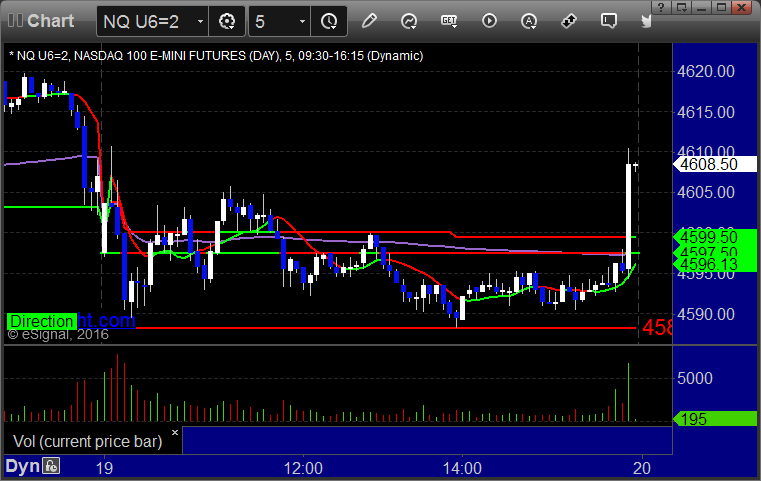The image size is (761, 481).
Task: Click the green 4599.50 price marker
Action: tap(714, 237)
